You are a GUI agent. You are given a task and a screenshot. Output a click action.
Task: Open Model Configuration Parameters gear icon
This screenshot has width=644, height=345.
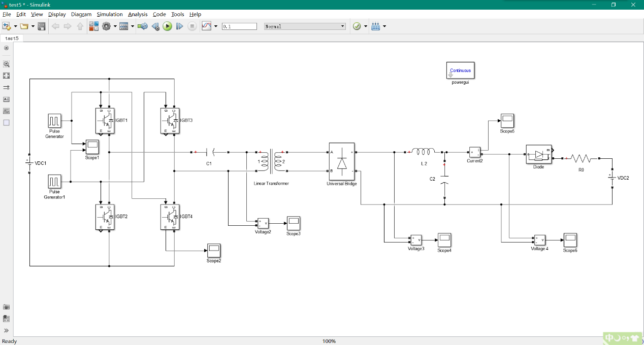(x=106, y=26)
